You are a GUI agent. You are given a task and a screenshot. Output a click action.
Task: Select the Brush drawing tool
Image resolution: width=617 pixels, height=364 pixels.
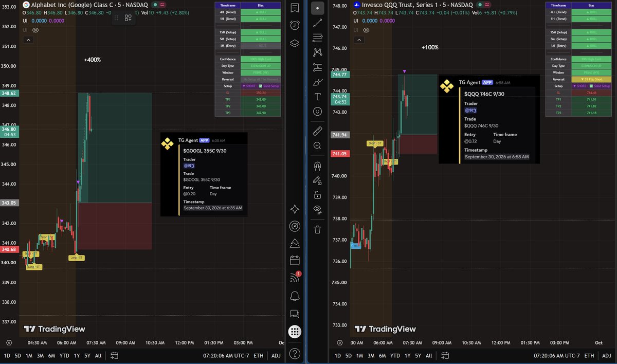point(317,82)
